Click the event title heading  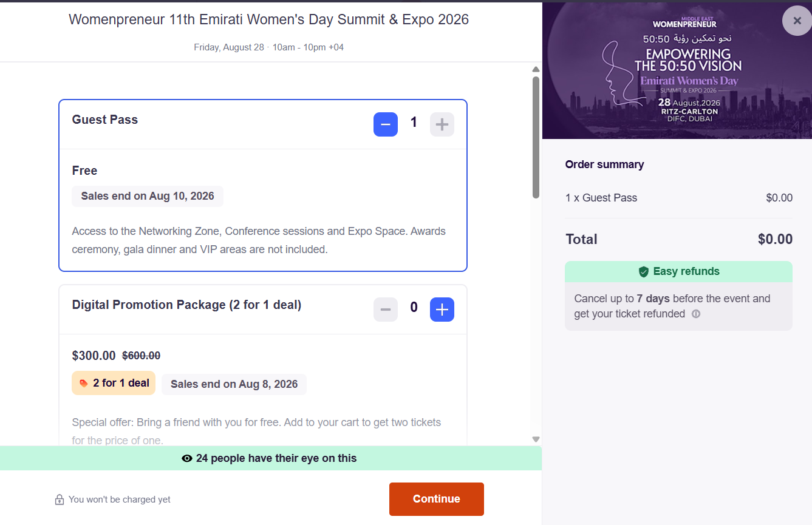coord(268,19)
